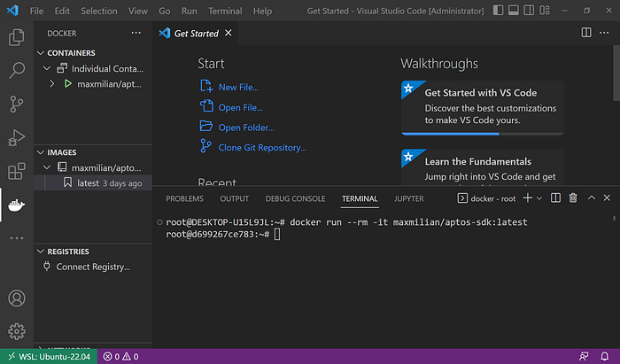Viewport: 620px width, 364px height.
Task: Click the New File... link
Action: pos(238,88)
